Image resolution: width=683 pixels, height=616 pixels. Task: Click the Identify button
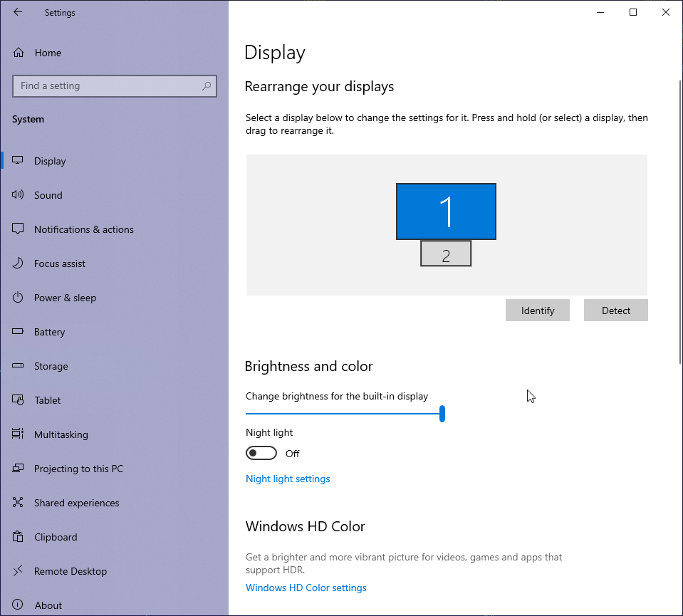538,310
